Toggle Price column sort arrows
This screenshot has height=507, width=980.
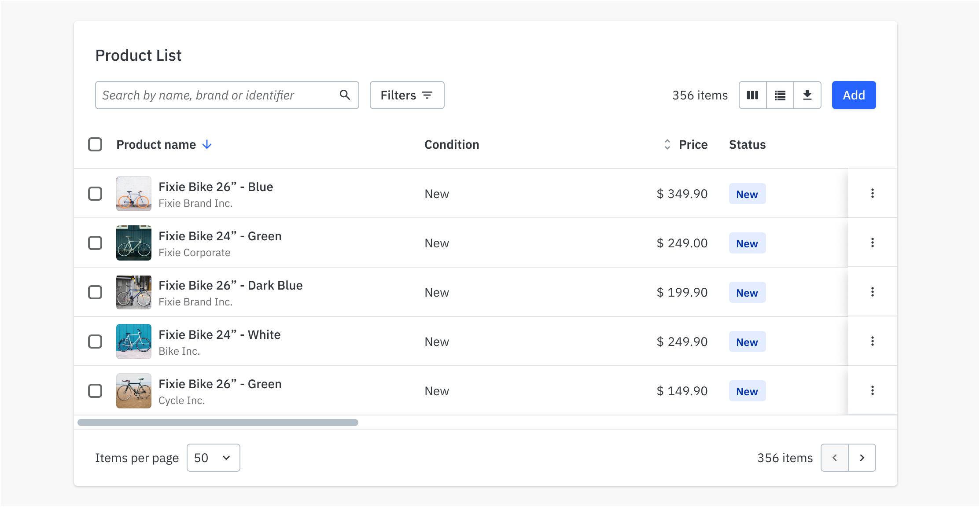(667, 144)
